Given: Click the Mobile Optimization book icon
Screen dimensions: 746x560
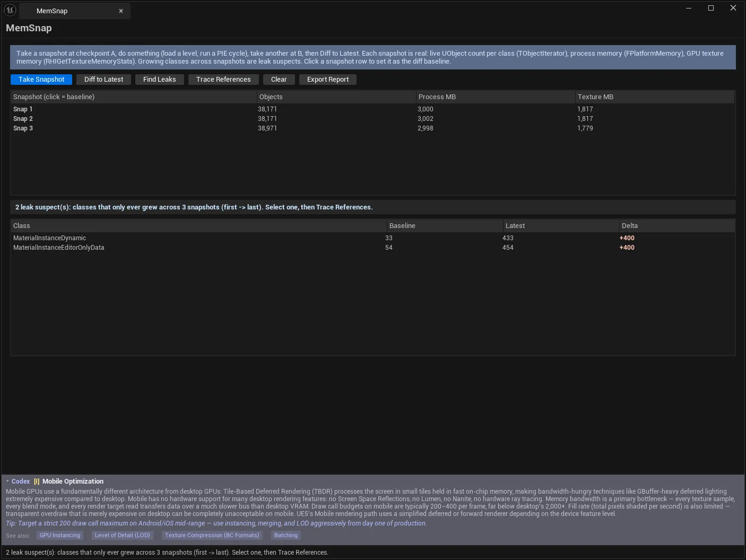Looking at the screenshot, I should pos(37,482).
